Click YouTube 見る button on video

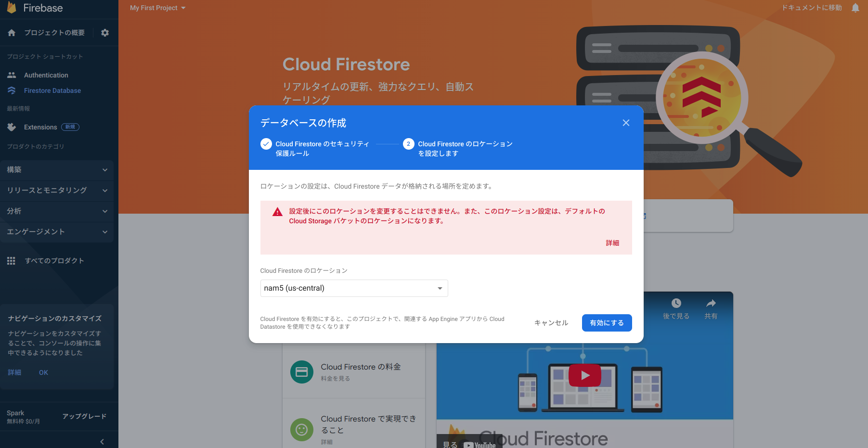pyautogui.click(x=469, y=442)
